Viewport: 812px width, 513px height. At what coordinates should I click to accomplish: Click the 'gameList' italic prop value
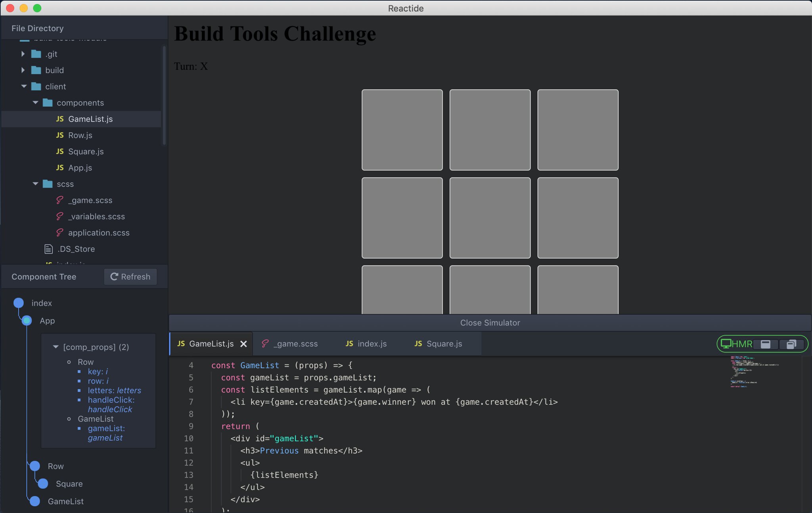tap(105, 438)
